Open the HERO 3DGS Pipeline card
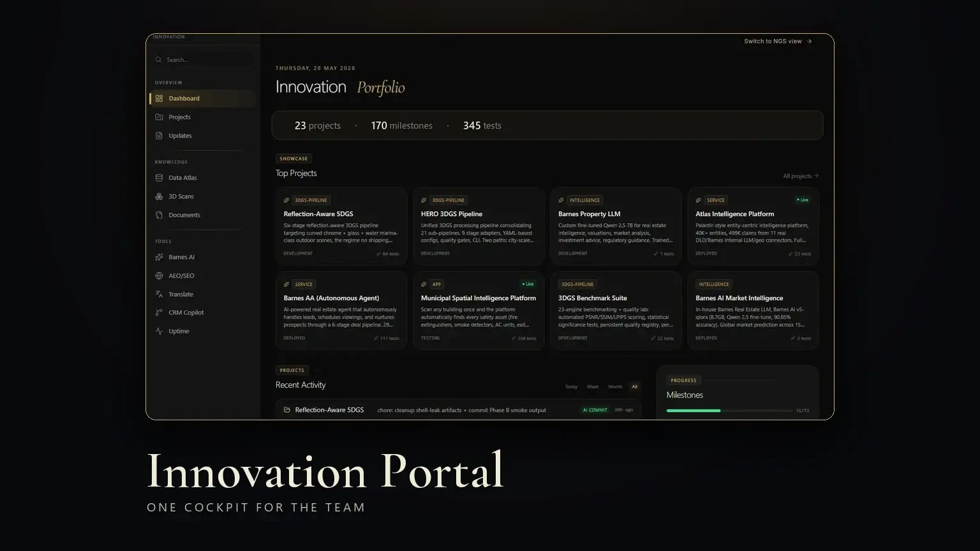The height and width of the screenshot is (551, 980). (x=479, y=226)
